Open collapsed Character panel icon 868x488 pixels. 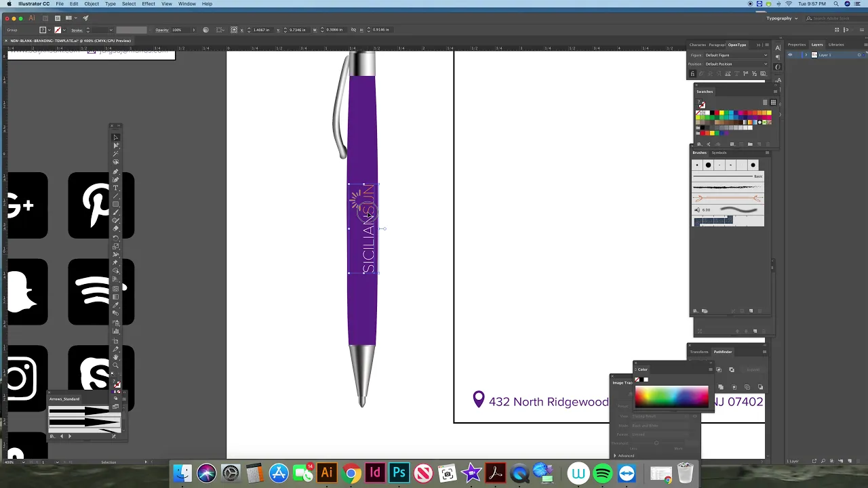[x=778, y=47]
